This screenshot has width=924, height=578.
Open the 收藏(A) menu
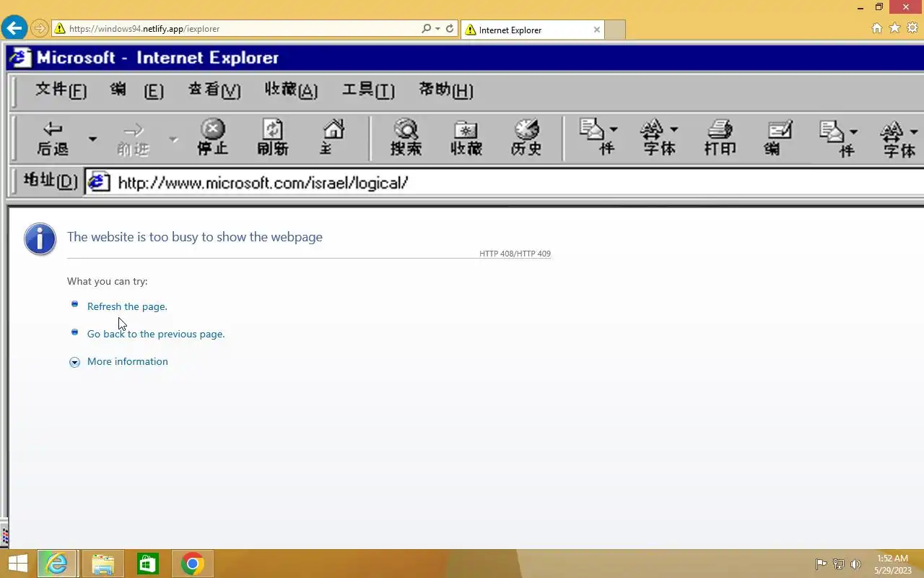click(x=291, y=90)
